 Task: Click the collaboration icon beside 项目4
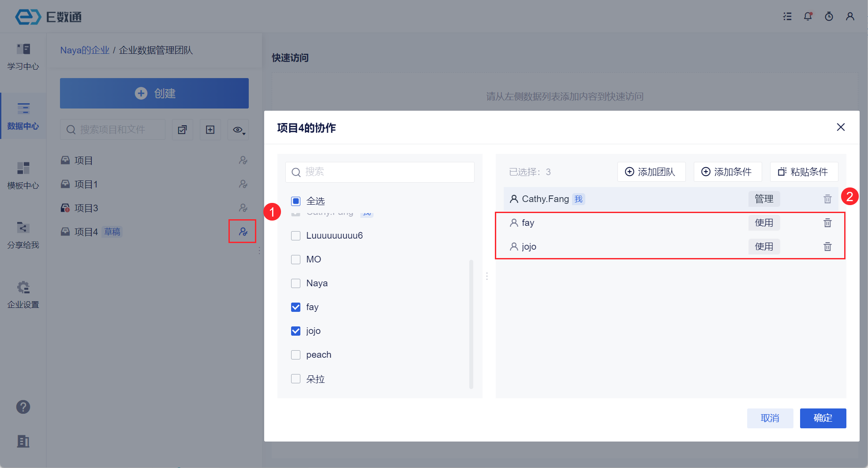243,232
